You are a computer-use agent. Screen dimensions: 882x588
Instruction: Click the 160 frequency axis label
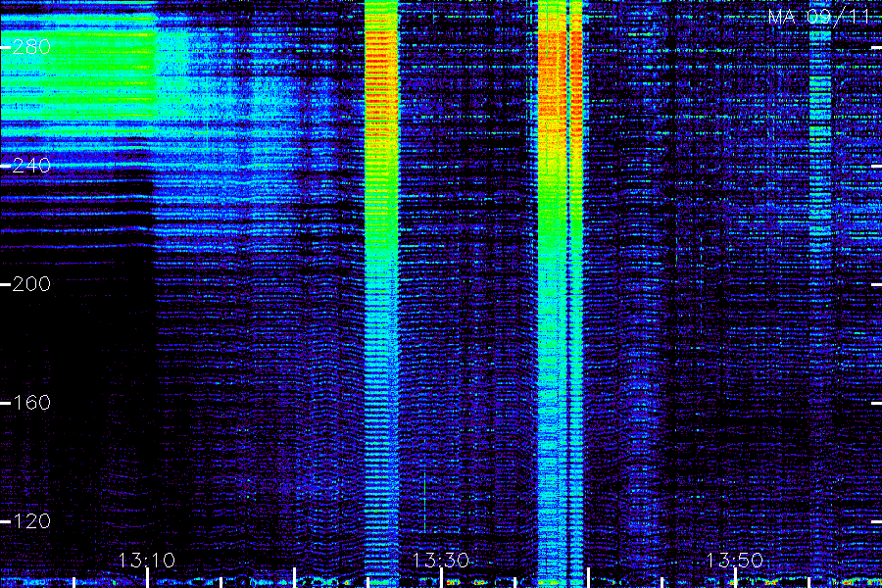(x=31, y=403)
